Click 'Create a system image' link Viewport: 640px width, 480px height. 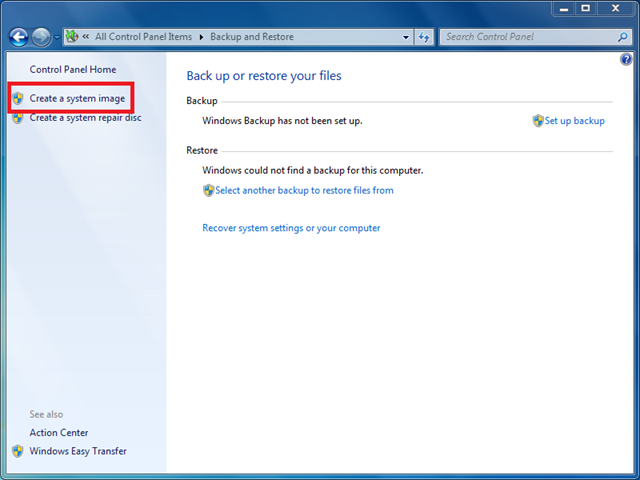[77, 98]
